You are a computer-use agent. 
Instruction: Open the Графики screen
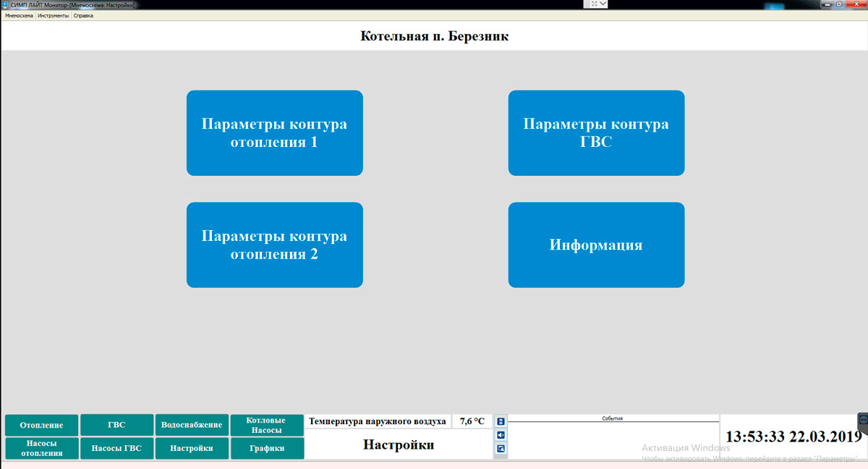pyautogui.click(x=266, y=449)
